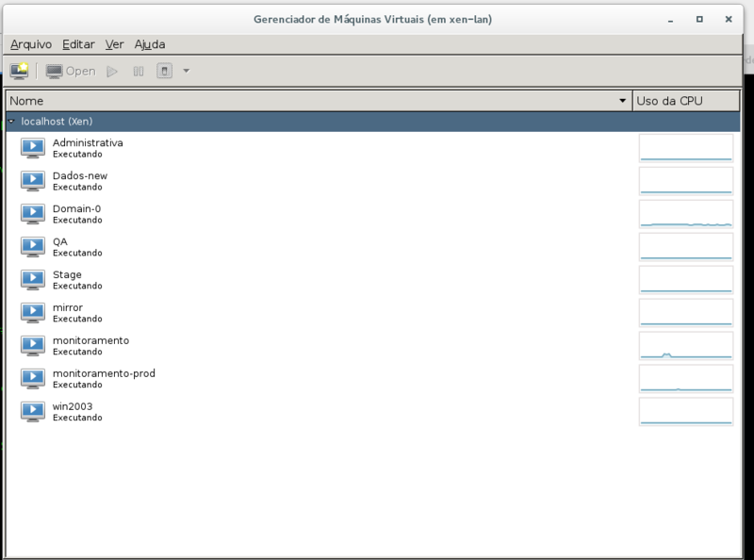The height and width of the screenshot is (560, 754).
Task: Select the Domain-0 VM name
Action: 76,208
